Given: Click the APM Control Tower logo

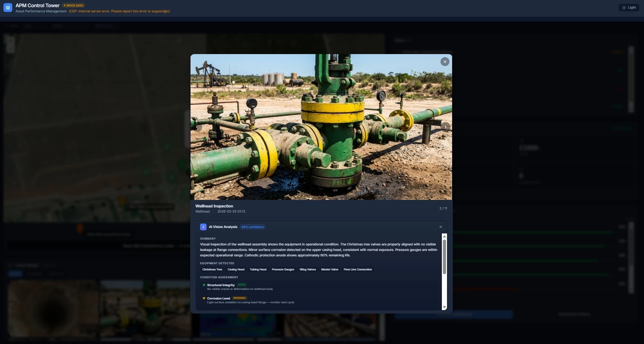Looking at the screenshot, I should click(x=8, y=8).
